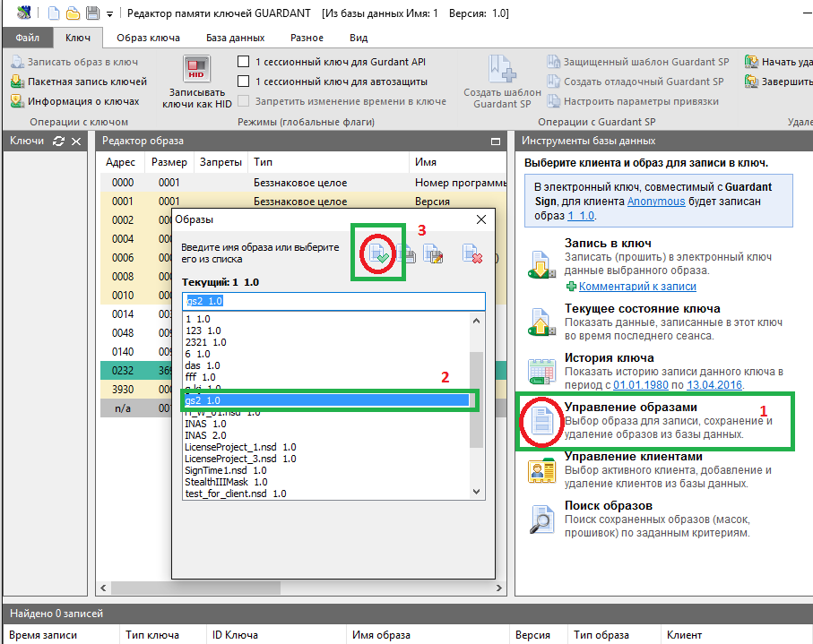Toggle 'Запретить изменение времени в ключе' checkbox
Screen dimensions: 813x644
point(243,101)
